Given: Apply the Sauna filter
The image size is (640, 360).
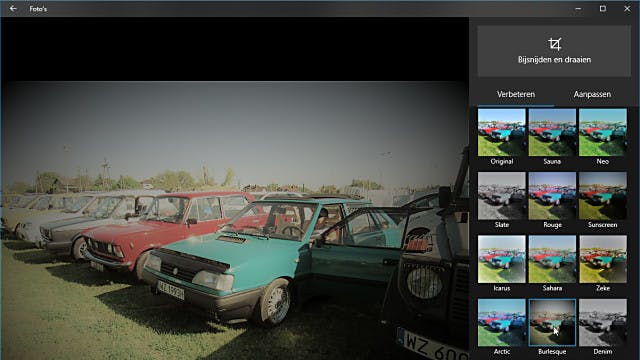Looking at the screenshot, I should 552,132.
